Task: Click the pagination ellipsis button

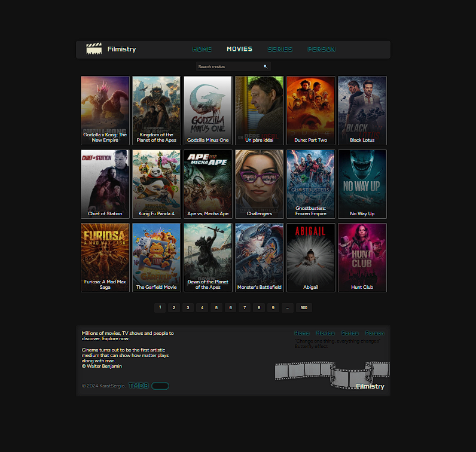Action: pyautogui.click(x=288, y=307)
